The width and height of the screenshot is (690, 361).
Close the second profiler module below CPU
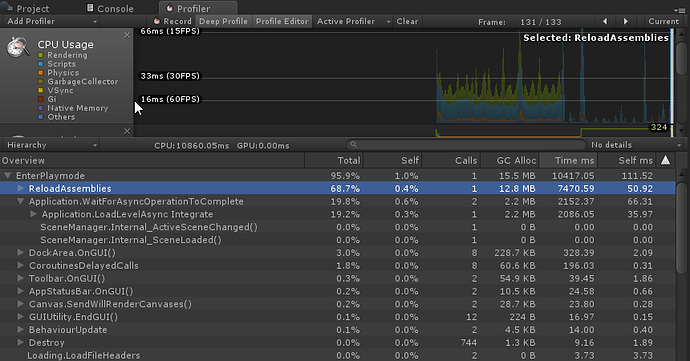(x=127, y=131)
